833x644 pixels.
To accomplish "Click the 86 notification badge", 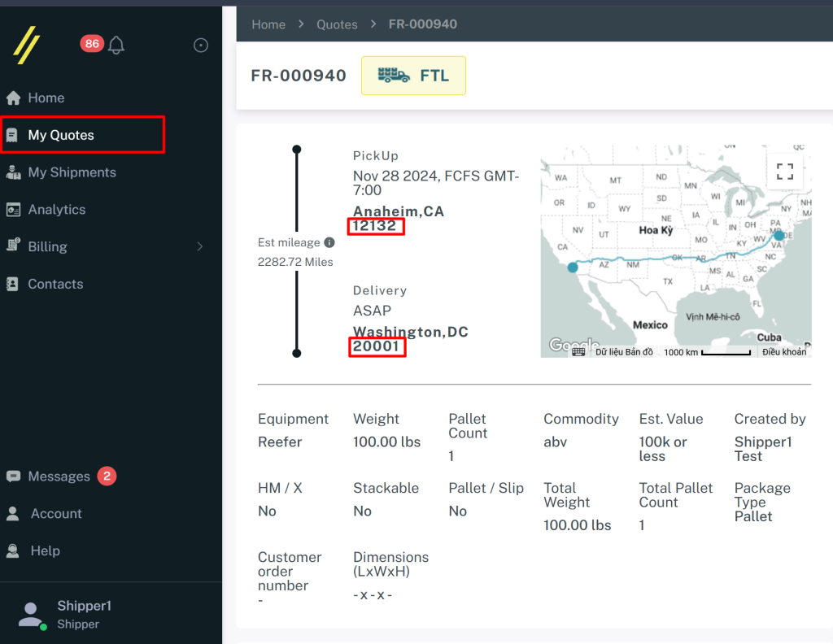I will tap(92, 44).
